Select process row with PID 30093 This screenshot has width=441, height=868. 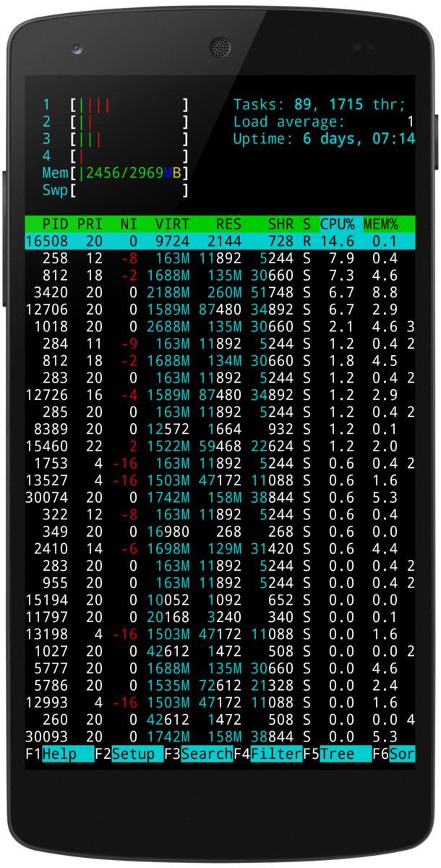(217, 736)
